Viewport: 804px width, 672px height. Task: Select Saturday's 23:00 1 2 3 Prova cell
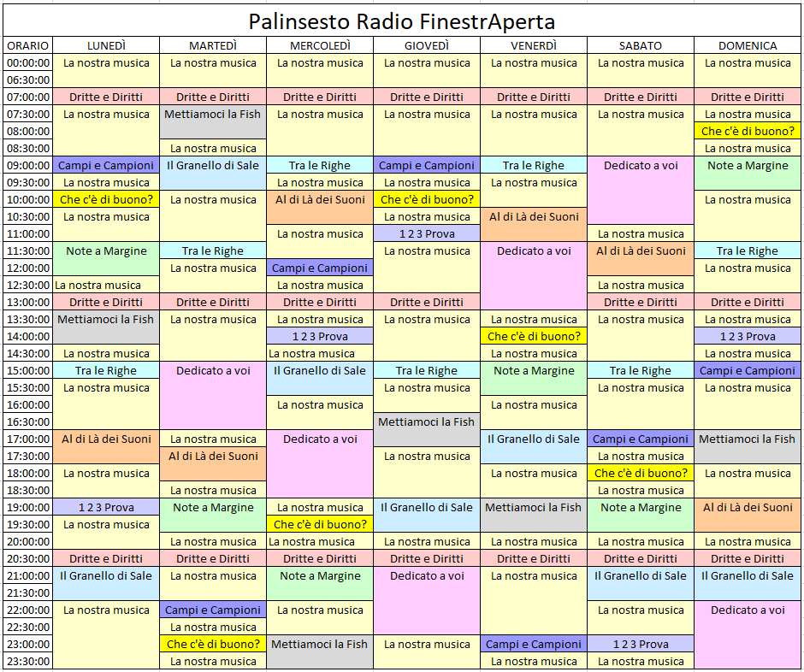click(x=641, y=645)
